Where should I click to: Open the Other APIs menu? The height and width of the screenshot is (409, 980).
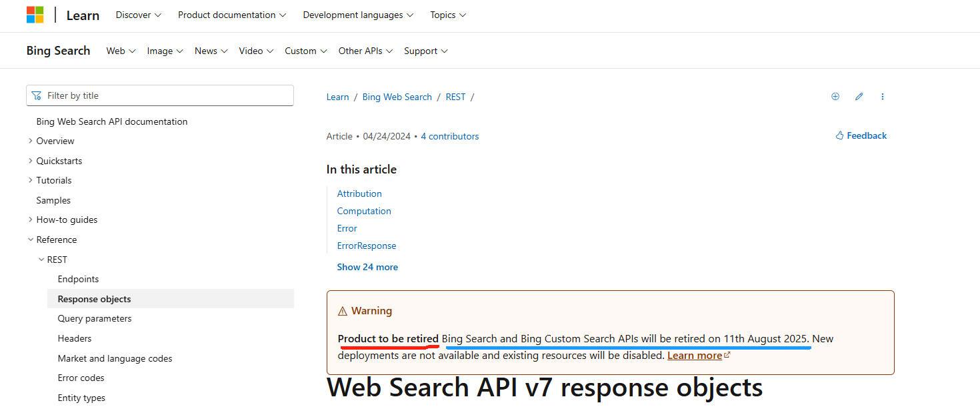click(x=366, y=51)
